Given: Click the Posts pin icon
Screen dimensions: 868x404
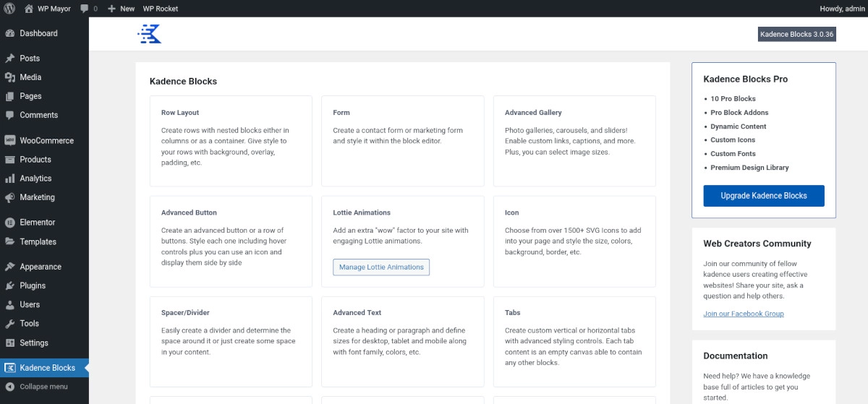Looking at the screenshot, I should (x=10, y=59).
